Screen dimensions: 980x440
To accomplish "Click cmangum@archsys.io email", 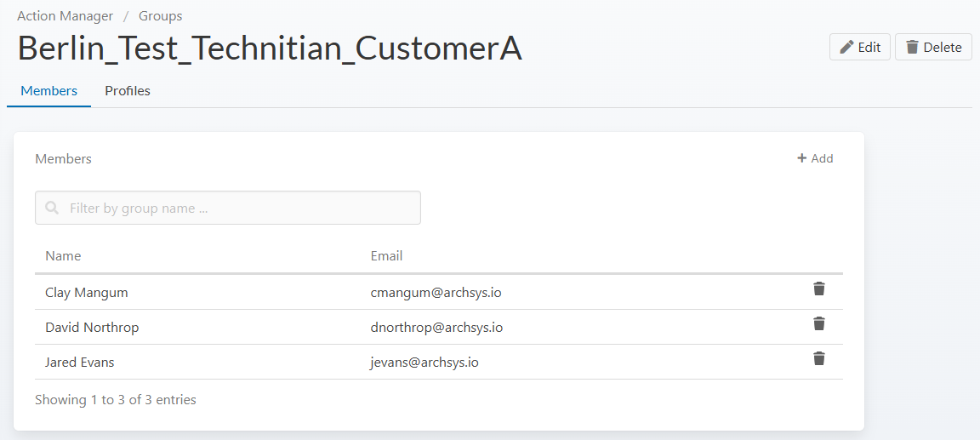I will (x=436, y=292).
